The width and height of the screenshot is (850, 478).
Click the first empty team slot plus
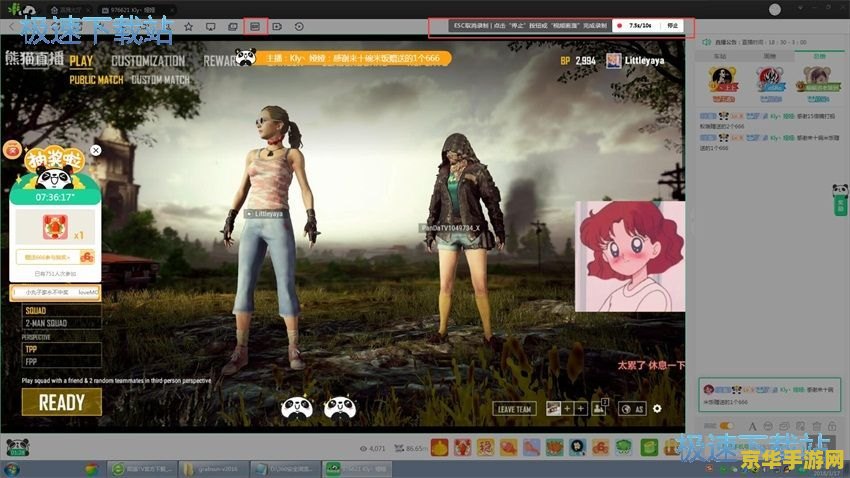567,409
